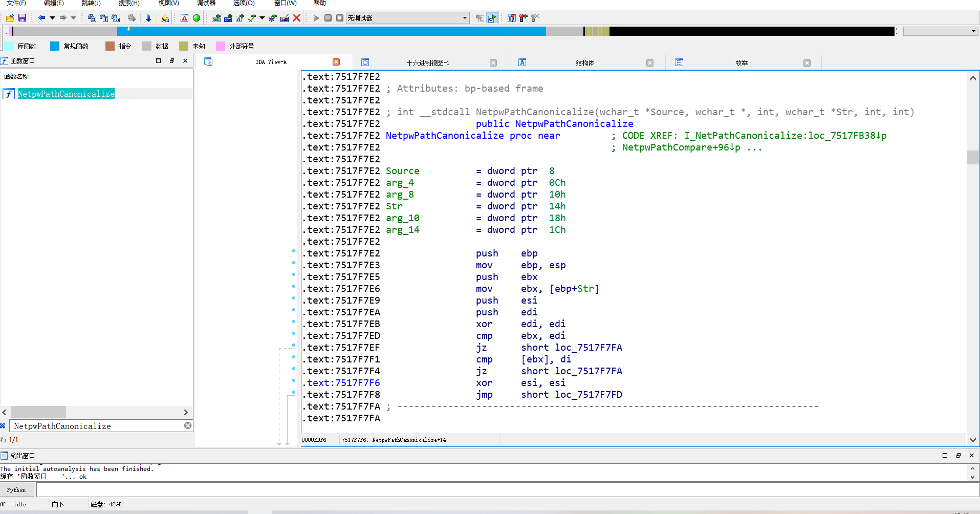
Task: Click the blue jump back arrow
Action: 41,18
